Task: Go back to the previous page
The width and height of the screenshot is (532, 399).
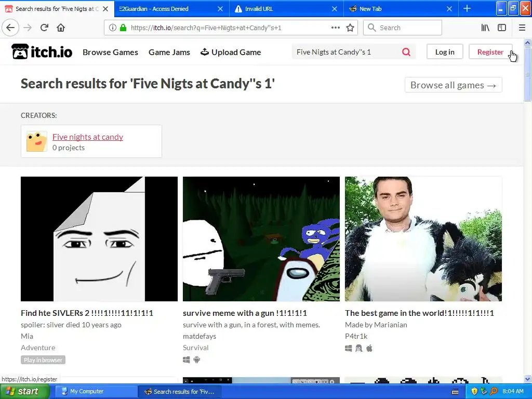Action: (10, 28)
